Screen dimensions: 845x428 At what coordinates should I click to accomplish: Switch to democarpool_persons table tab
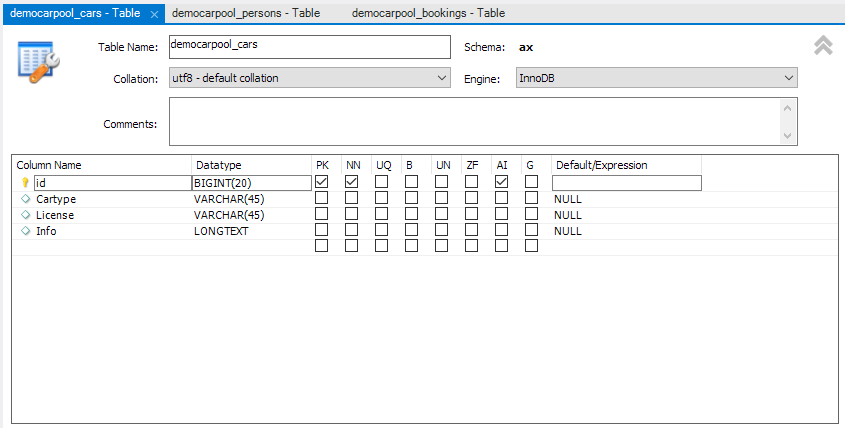click(245, 14)
